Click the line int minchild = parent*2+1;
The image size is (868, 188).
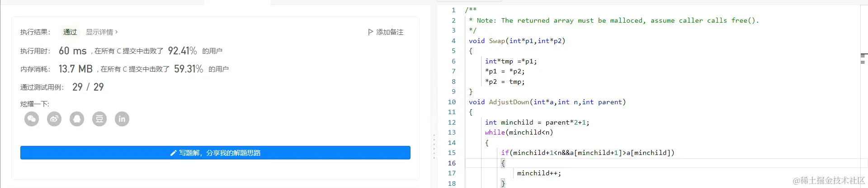pos(537,122)
